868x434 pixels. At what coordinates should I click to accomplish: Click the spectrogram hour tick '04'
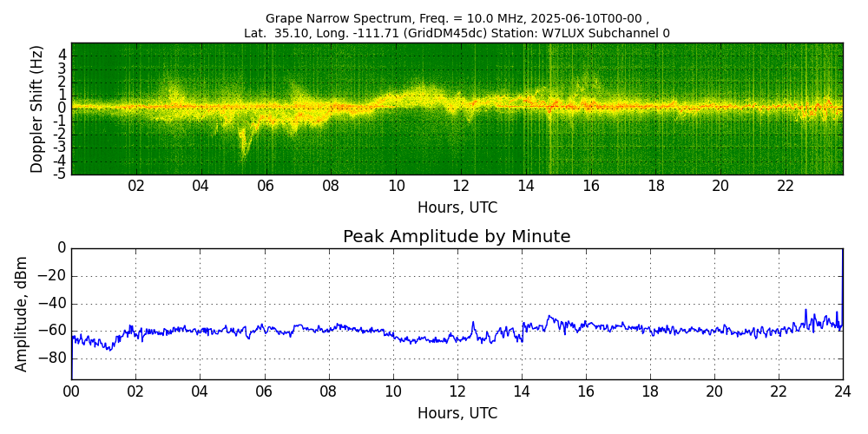(x=201, y=187)
